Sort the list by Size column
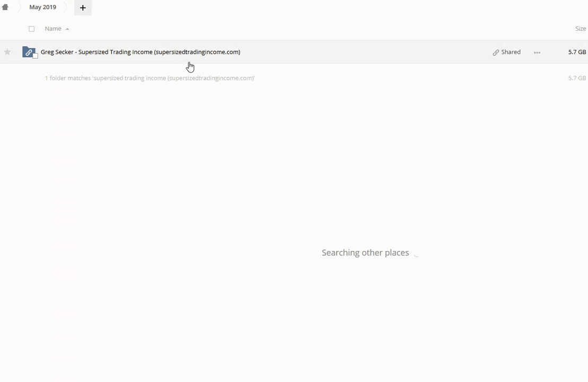Image resolution: width=588 pixels, height=382 pixels. click(x=580, y=29)
